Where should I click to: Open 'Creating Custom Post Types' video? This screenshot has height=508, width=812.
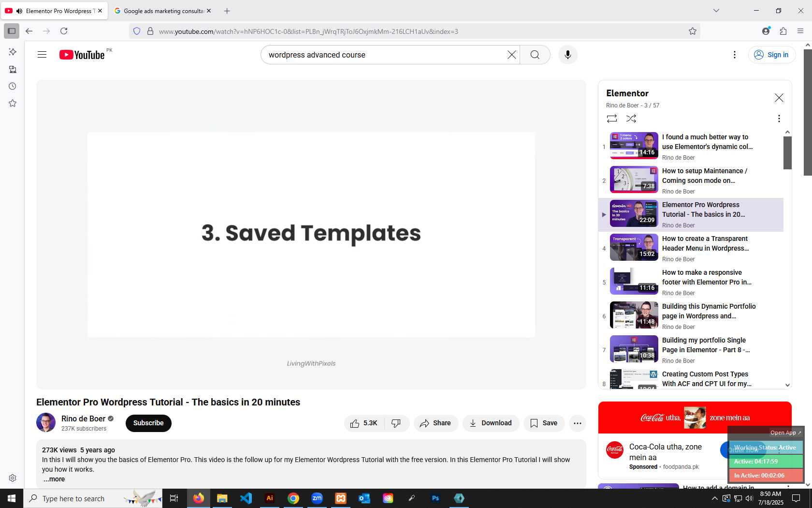click(691, 379)
